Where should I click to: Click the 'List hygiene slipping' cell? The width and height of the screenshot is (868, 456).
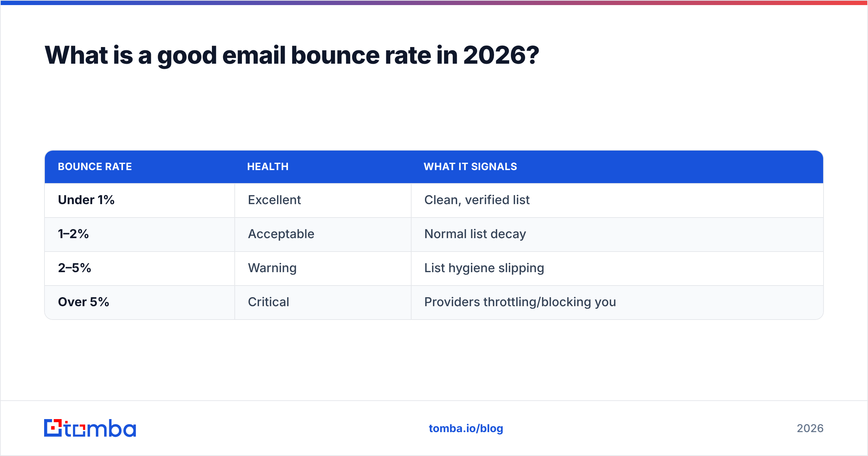617,268
